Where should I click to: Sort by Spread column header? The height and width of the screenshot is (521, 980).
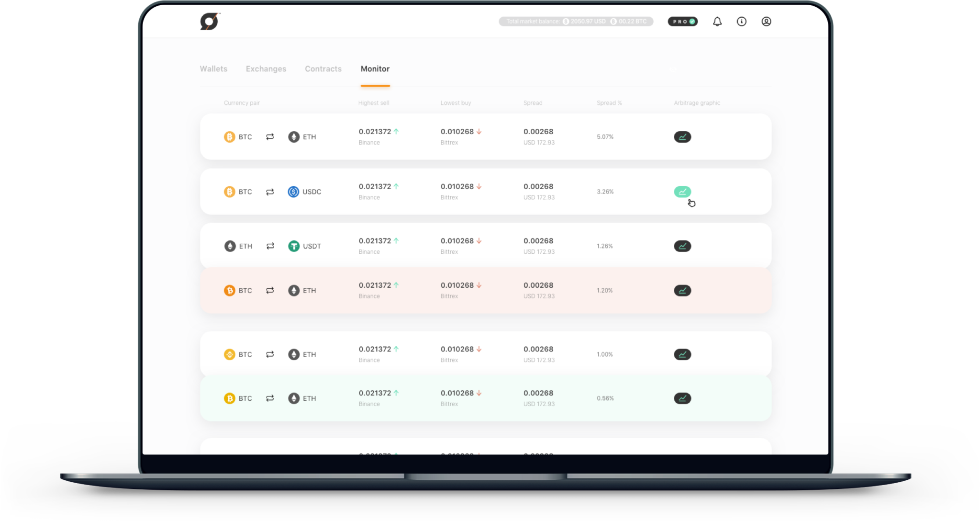point(533,103)
